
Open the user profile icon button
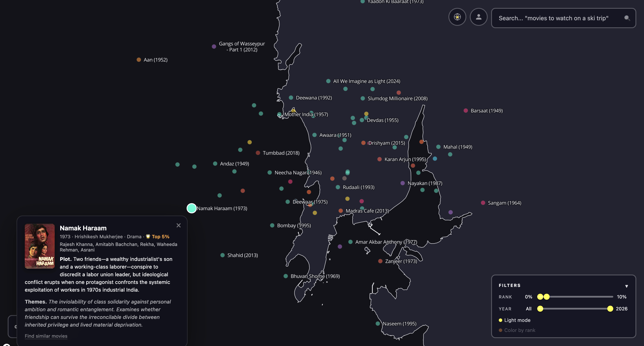coord(479,17)
